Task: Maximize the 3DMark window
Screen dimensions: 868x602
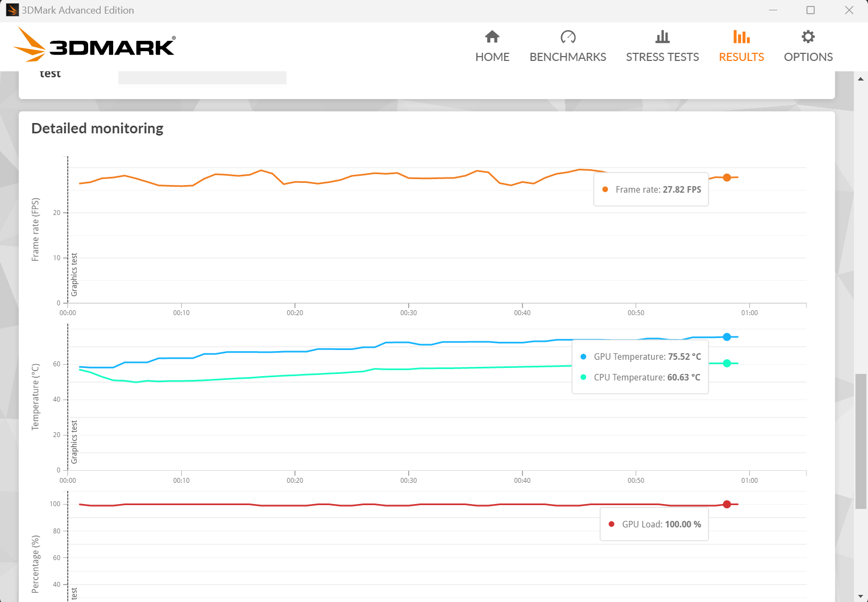Action: click(810, 10)
